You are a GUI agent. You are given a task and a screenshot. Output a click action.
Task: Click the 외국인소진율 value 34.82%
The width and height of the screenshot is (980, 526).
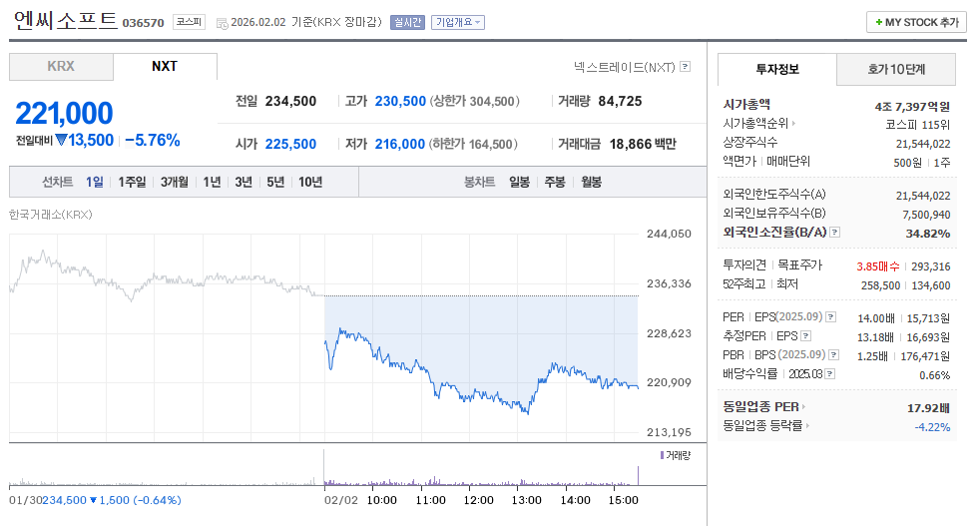click(928, 234)
